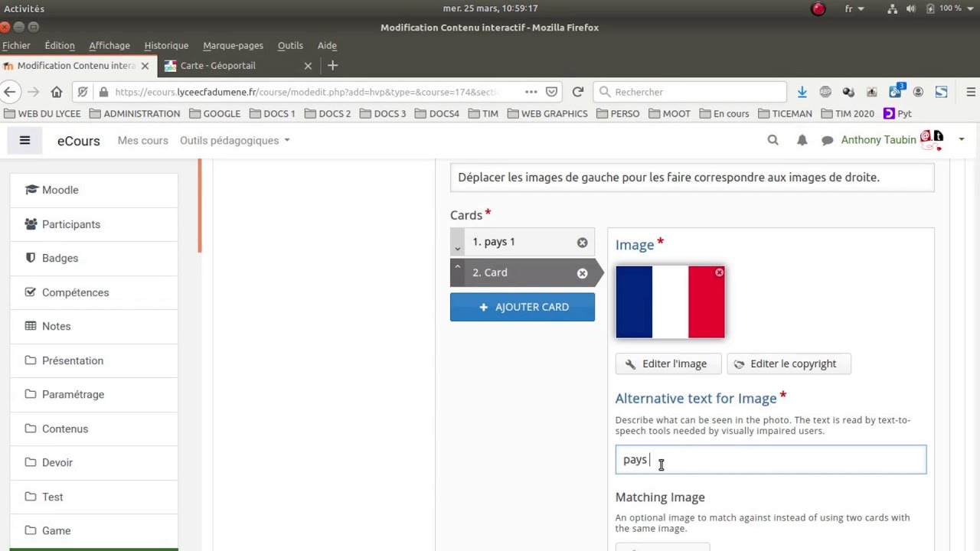The width and height of the screenshot is (980, 551).
Task: Delete the French flag image
Action: pos(719,272)
